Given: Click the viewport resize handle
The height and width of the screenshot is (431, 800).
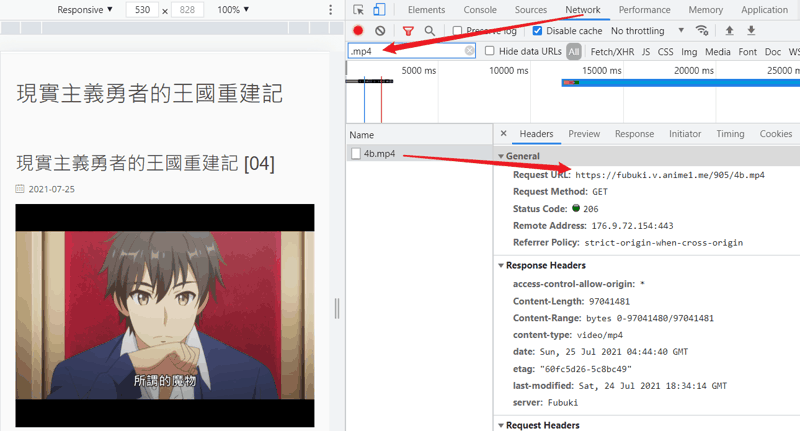Looking at the screenshot, I should [x=337, y=309].
